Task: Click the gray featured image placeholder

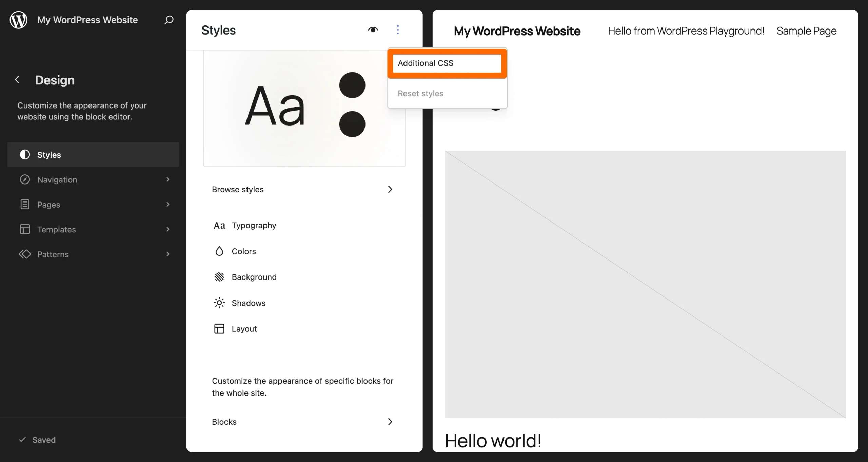Action: pos(645,284)
